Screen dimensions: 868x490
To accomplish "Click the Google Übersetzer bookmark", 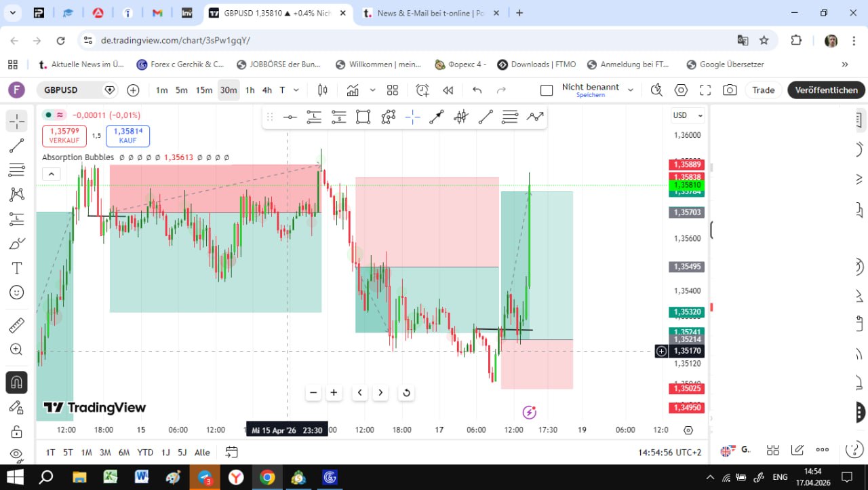I will (x=725, y=64).
